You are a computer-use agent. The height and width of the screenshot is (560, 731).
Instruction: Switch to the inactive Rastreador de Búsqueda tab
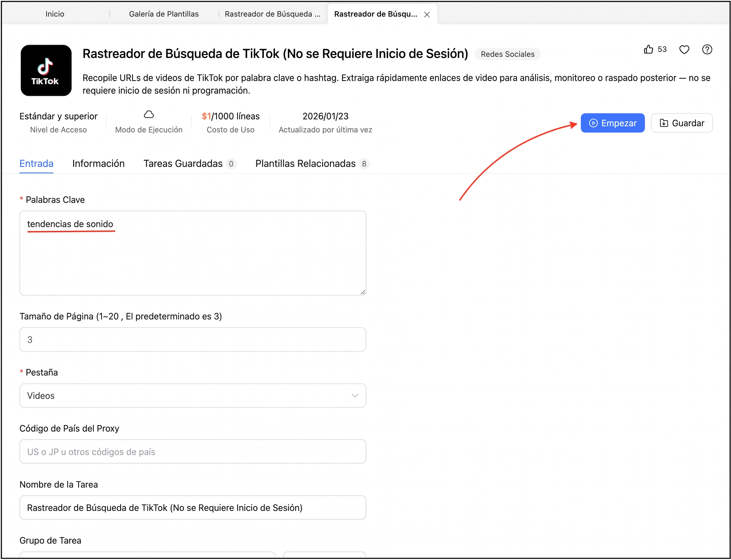pyautogui.click(x=272, y=14)
